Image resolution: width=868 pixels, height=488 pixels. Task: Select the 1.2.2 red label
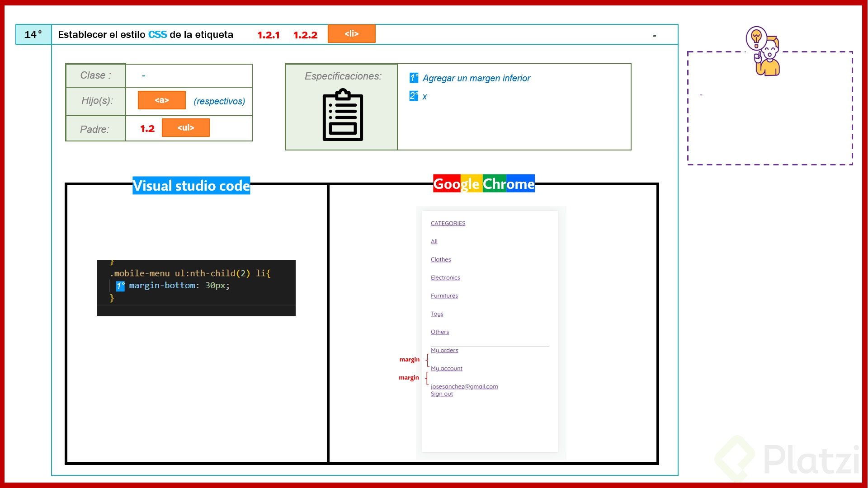coord(306,35)
